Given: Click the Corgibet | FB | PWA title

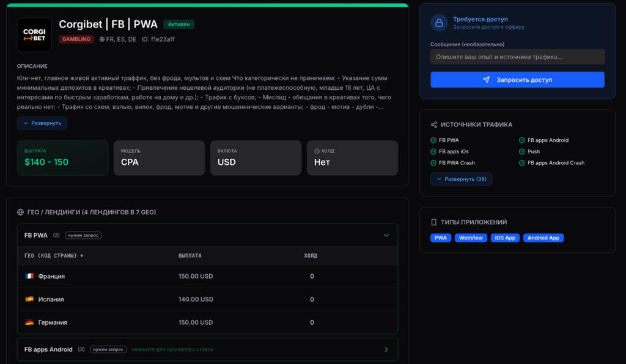Looking at the screenshot, I should tap(108, 24).
